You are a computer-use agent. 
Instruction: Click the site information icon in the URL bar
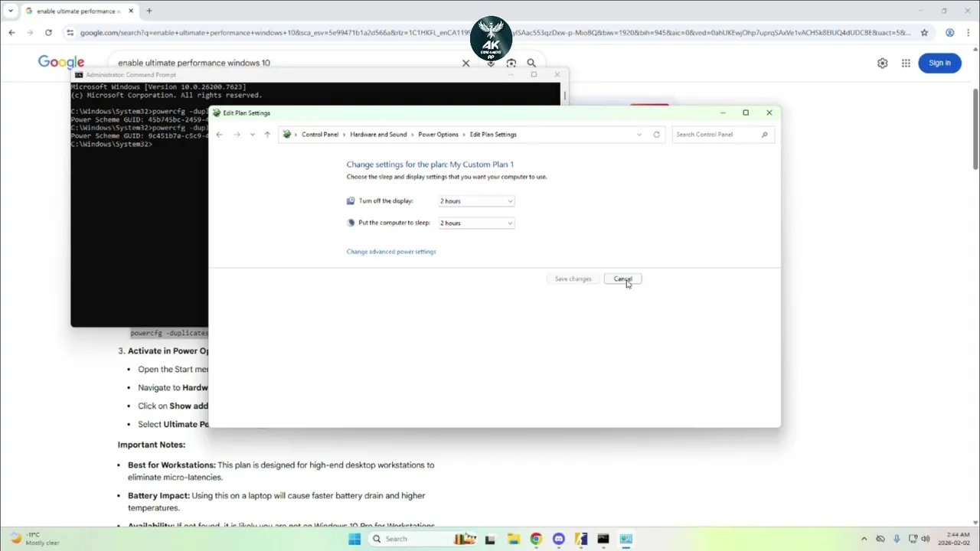70,33
